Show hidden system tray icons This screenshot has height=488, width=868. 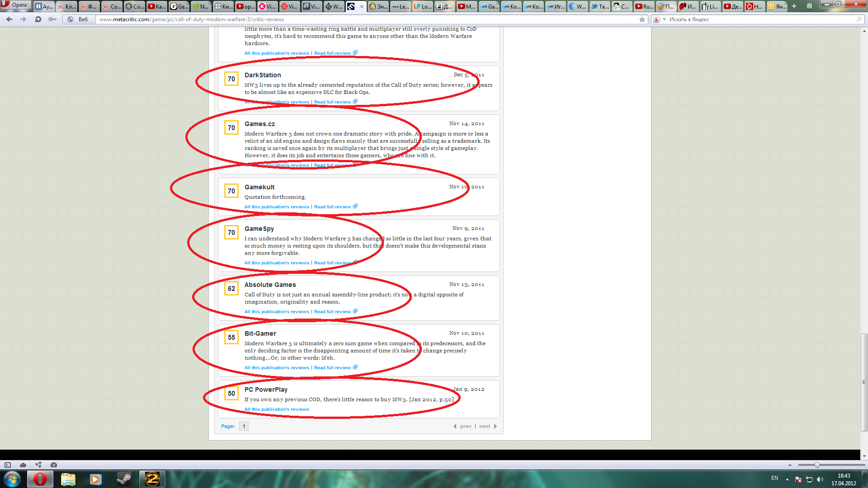pos(787,479)
